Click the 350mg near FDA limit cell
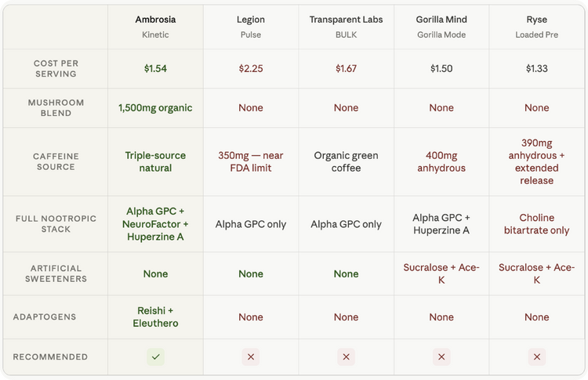This screenshot has height=380, width=588. tap(251, 161)
